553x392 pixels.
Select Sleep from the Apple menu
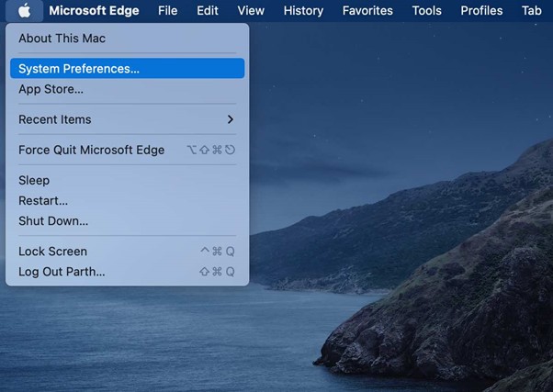click(128, 180)
